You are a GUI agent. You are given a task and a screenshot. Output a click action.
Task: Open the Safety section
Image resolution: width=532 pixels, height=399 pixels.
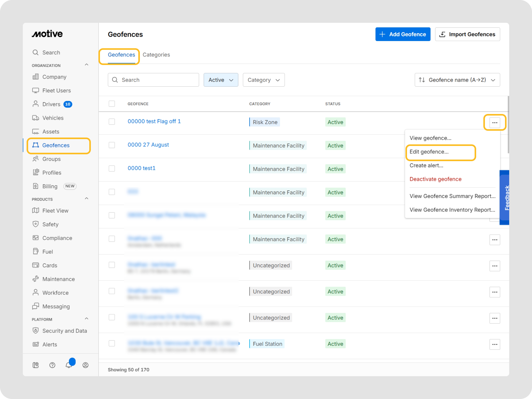coord(51,224)
